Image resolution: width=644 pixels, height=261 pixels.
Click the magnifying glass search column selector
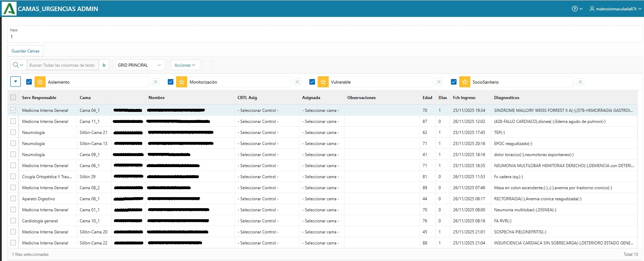point(18,65)
